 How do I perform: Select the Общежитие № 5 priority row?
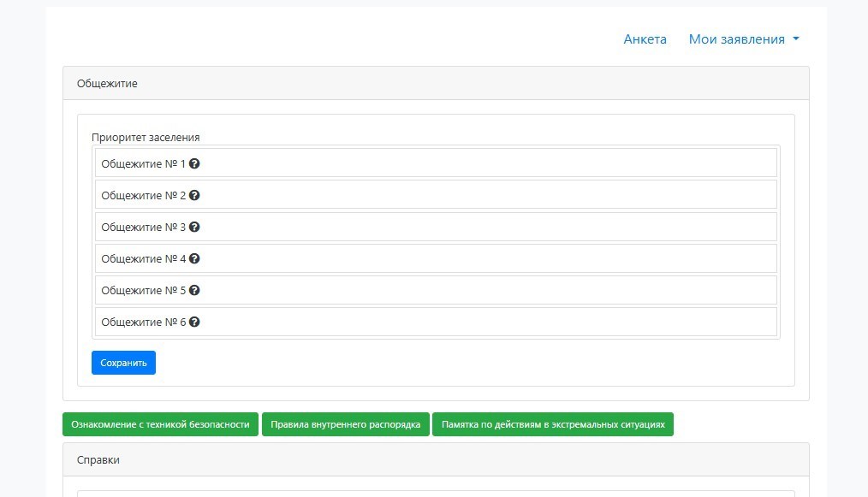click(x=437, y=289)
